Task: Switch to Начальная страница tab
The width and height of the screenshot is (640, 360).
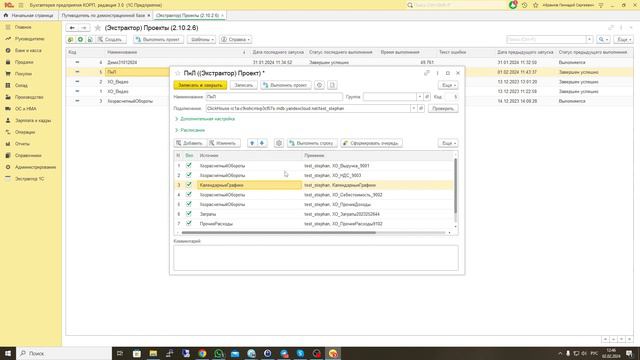Action: [29, 15]
